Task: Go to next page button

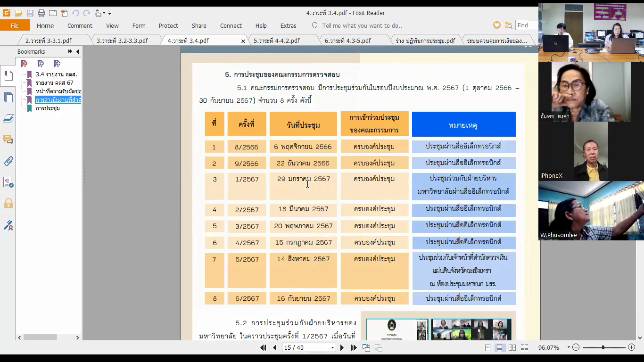Action: 342,347
